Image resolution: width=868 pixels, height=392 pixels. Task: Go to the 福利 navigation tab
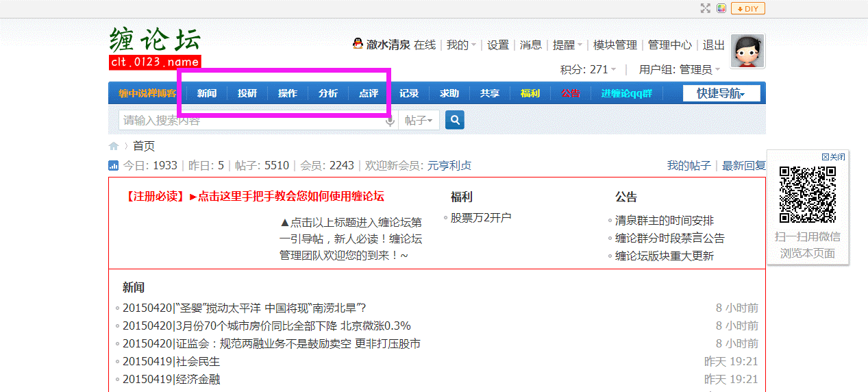pos(530,93)
